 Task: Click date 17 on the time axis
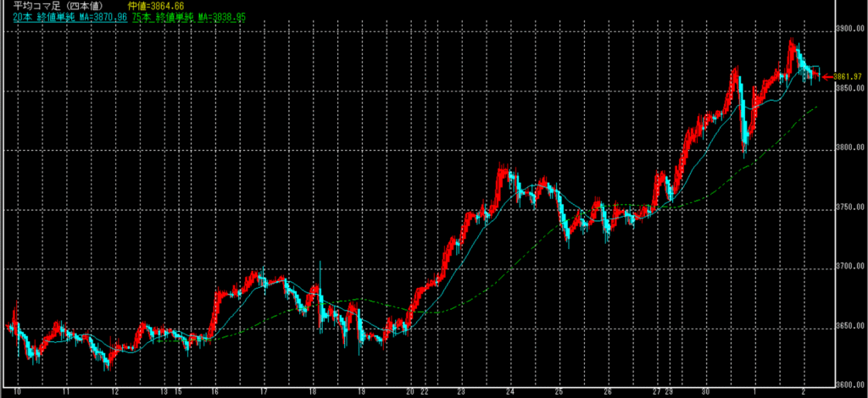264,393
